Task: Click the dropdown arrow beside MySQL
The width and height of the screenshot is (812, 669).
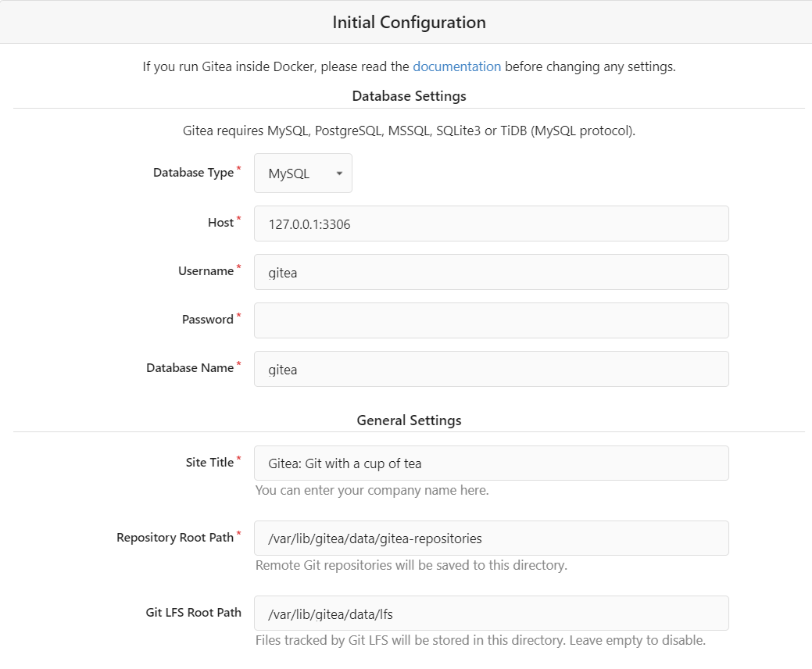Action: click(x=339, y=173)
